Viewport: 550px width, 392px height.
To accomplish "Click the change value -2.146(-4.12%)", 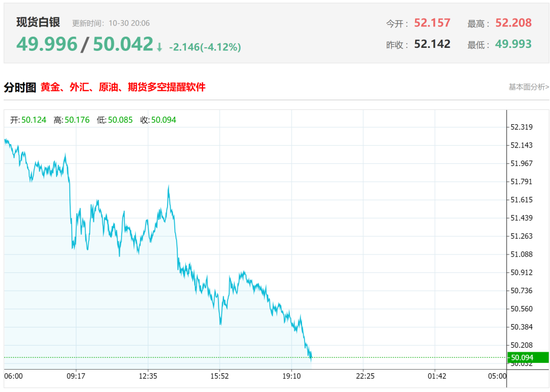I will pyautogui.click(x=205, y=47).
